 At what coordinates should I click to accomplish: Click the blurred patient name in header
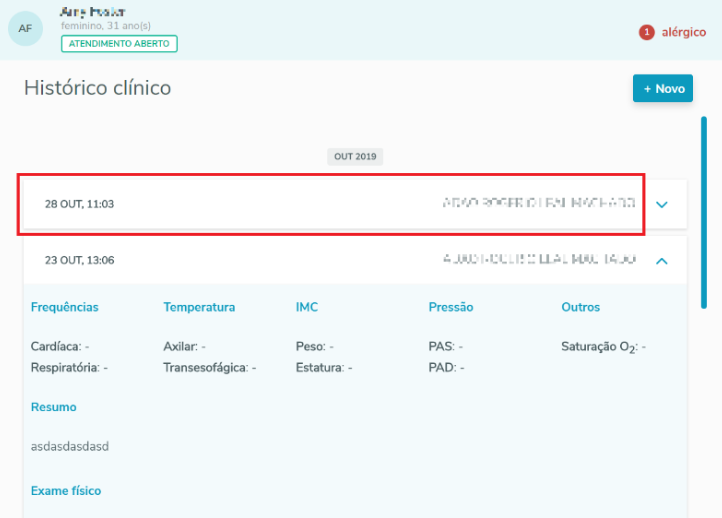[x=93, y=12]
